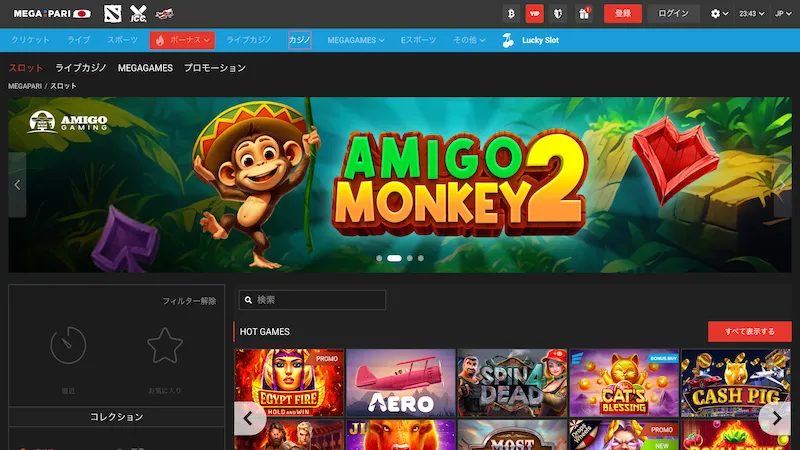The height and width of the screenshot is (450, 800).
Task: Select the スロット tab
Action: pyautogui.click(x=26, y=68)
